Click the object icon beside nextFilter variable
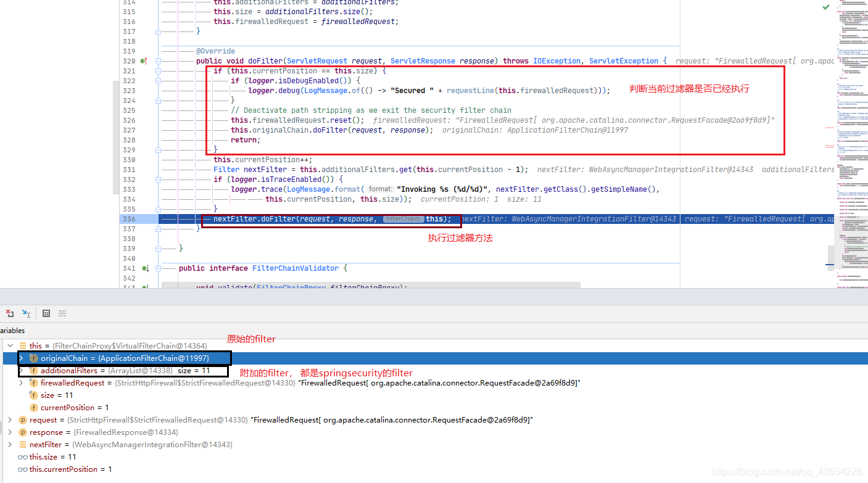The width and height of the screenshot is (868, 483). point(23,445)
